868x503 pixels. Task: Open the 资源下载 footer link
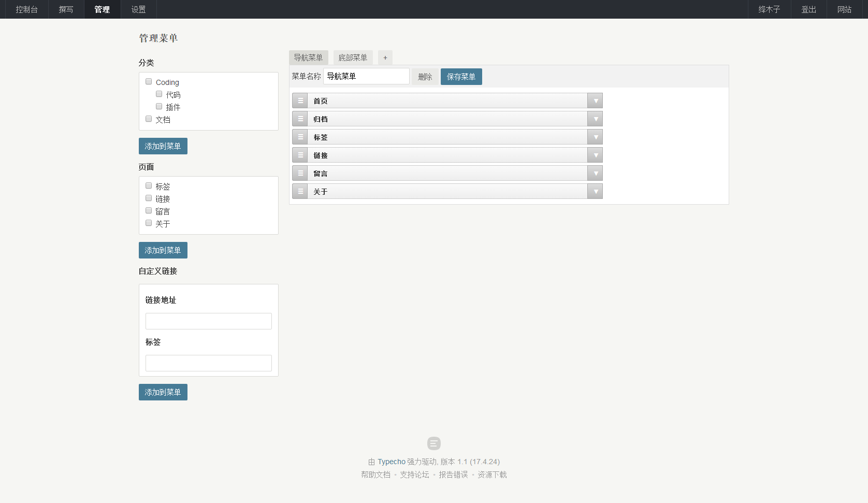492,475
